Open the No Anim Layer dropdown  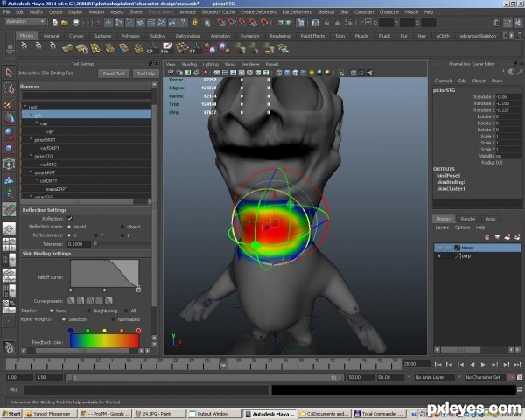pyautogui.click(x=435, y=377)
